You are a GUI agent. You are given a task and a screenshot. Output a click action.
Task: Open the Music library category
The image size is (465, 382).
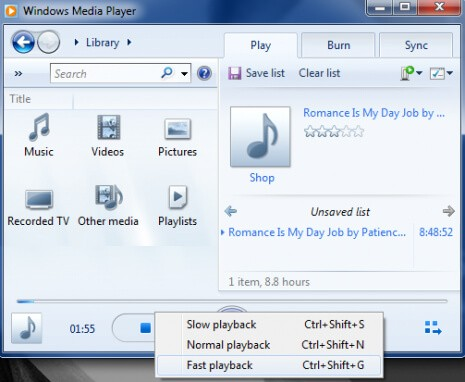click(x=39, y=135)
